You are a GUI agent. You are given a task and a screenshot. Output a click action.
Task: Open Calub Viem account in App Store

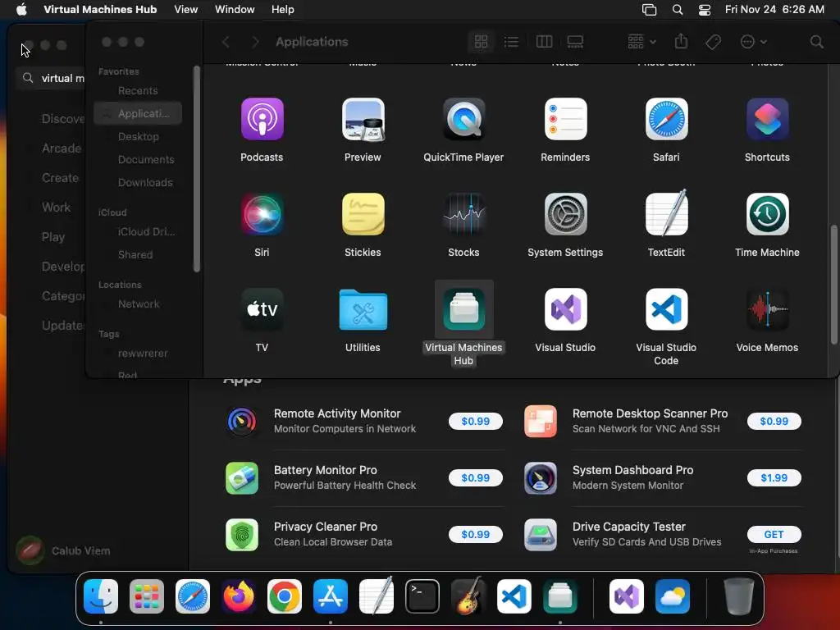[x=63, y=550]
